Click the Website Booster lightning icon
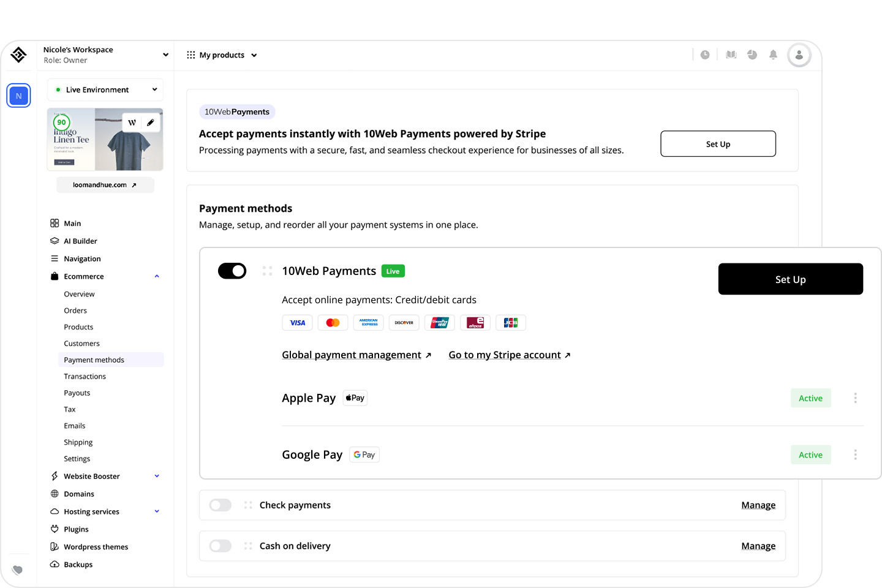This screenshot has width=882, height=588. (55, 476)
